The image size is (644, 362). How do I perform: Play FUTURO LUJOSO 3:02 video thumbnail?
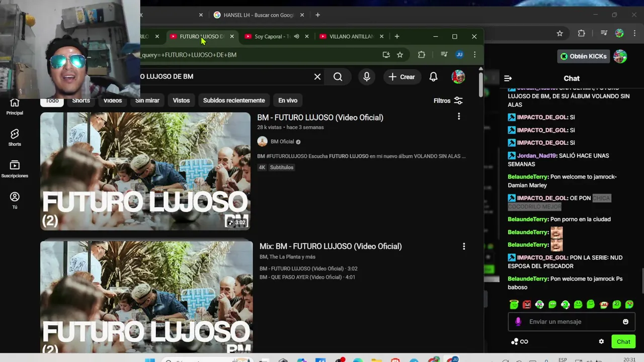pyautogui.click(x=145, y=171)
